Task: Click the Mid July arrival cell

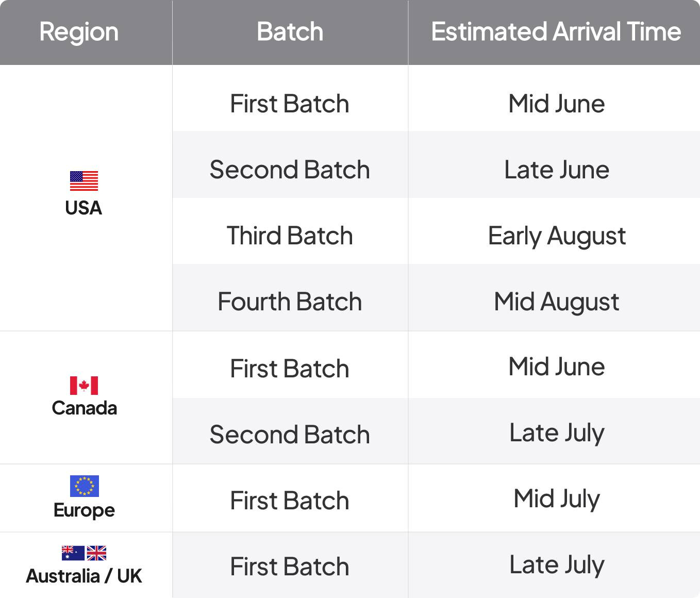Action: coord(554,498)
